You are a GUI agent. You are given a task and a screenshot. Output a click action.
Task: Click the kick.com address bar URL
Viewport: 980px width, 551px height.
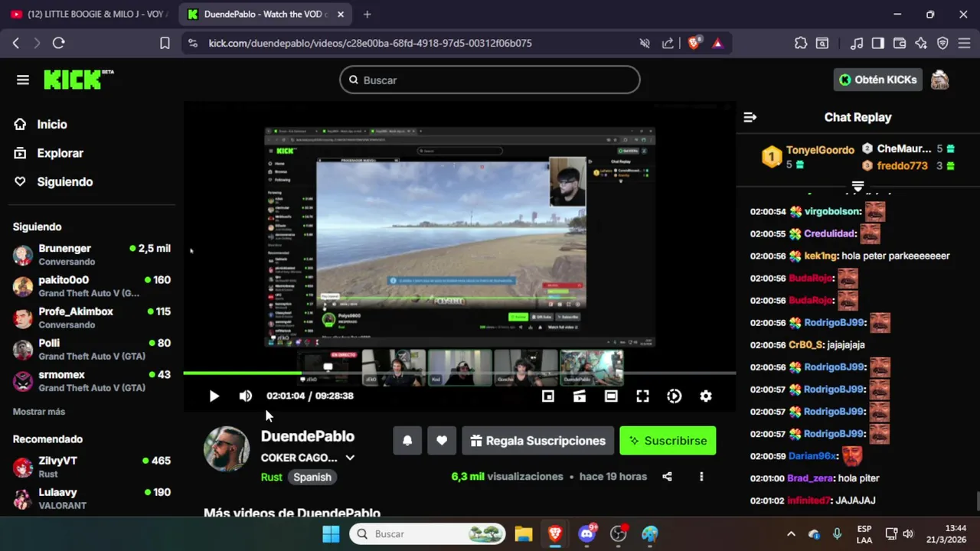[371, 44]
